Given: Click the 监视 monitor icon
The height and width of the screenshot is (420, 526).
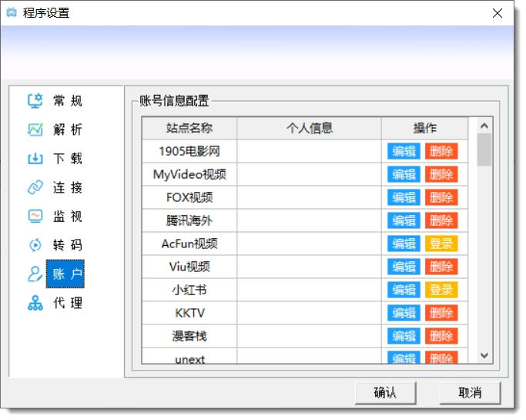Looking at the screenshot, I should [x=35, y=217].
